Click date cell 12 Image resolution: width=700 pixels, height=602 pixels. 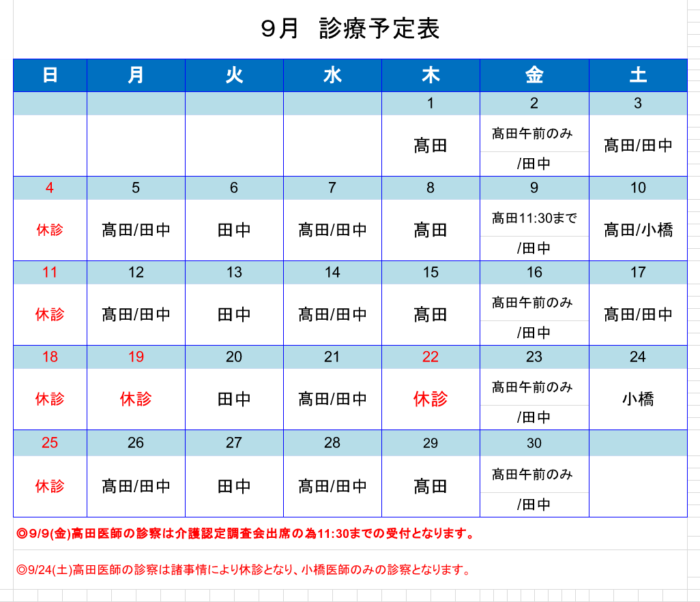(136, 273)
